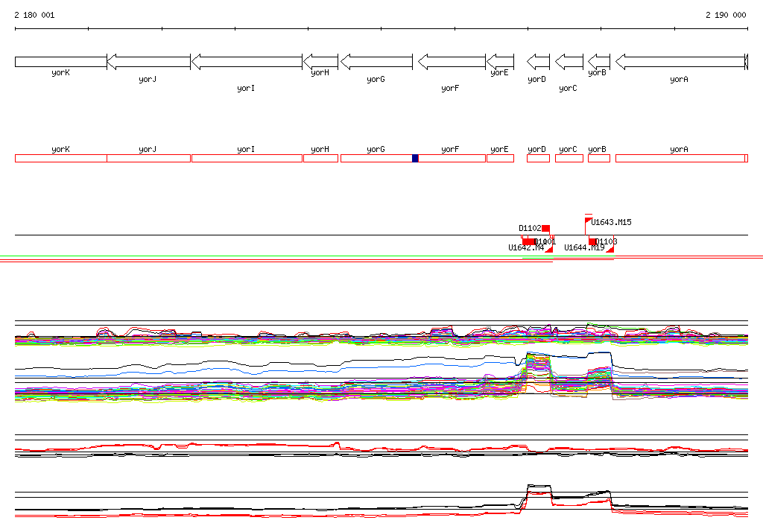Select the yorG gene arrow

376,62
